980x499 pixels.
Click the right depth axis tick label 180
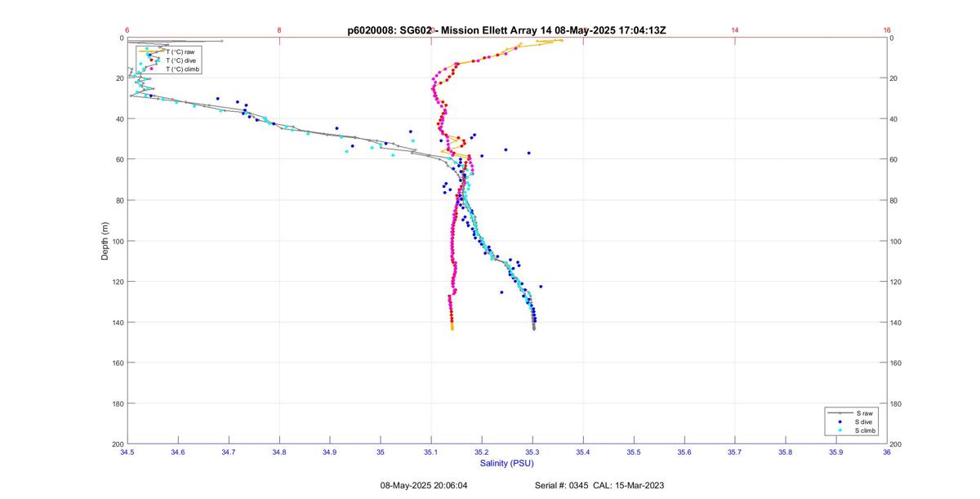coord(896,403)
